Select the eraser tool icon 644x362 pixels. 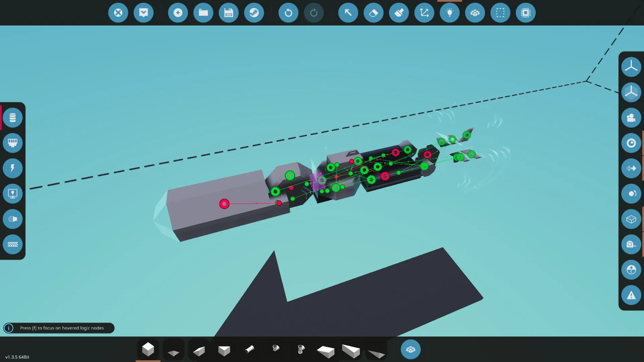click(x=373, y=13)
